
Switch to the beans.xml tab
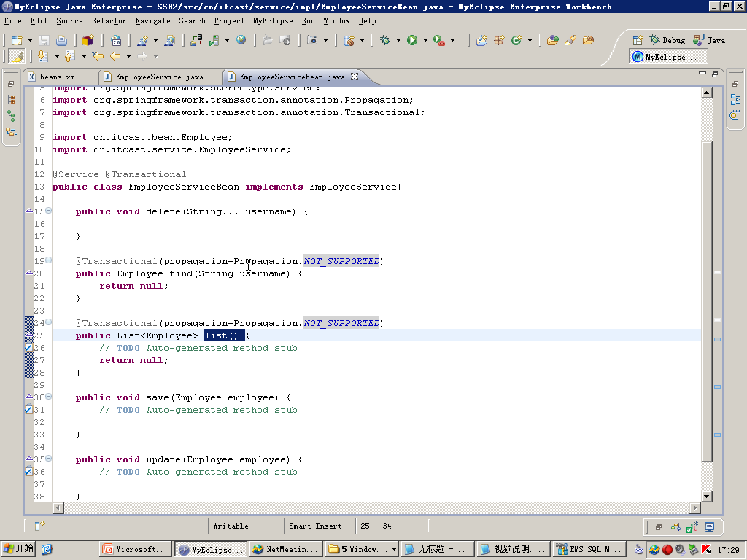(59, 77)
